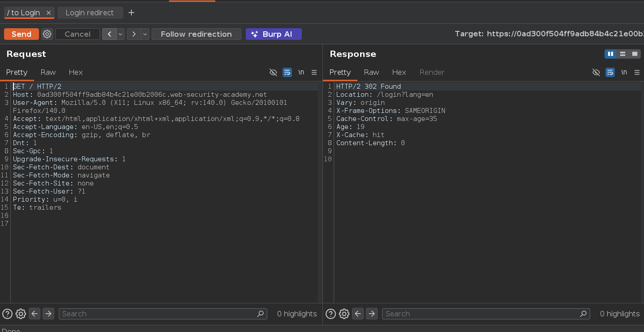644x332 pixels.
Task: Close the '/ to Login' Repeater tab
Action: (48, 13)
